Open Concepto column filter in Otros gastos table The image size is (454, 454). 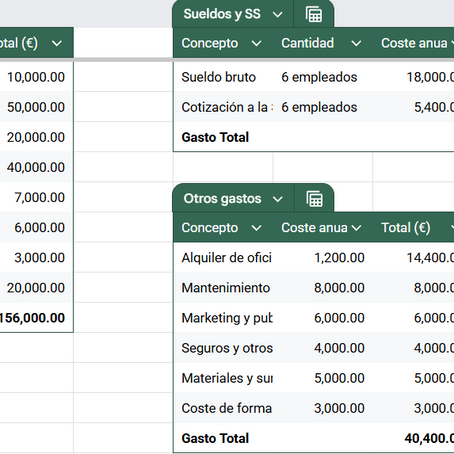tap(256, 228)
